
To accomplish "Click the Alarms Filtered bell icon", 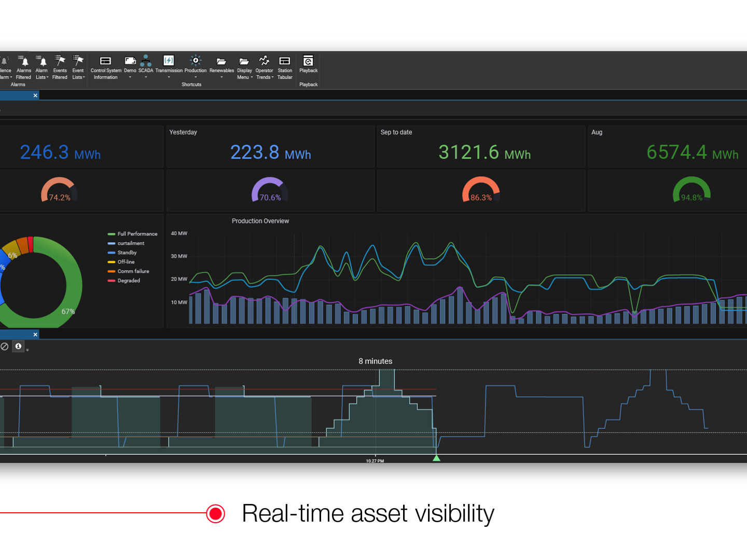I will (24, 60).
